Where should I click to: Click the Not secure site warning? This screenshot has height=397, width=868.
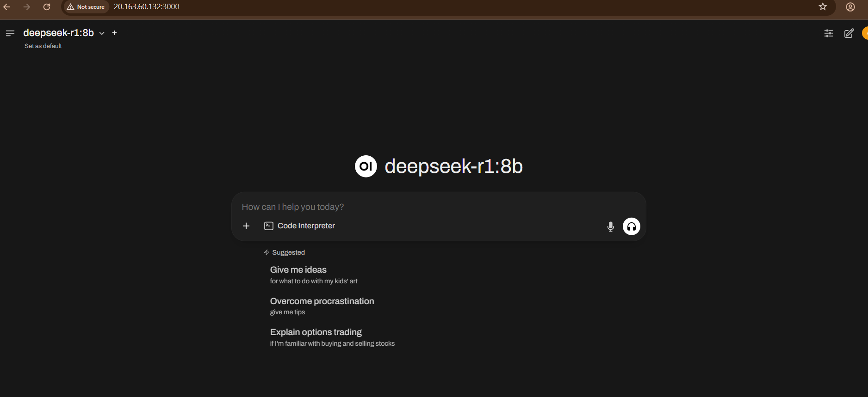[86, 7]
